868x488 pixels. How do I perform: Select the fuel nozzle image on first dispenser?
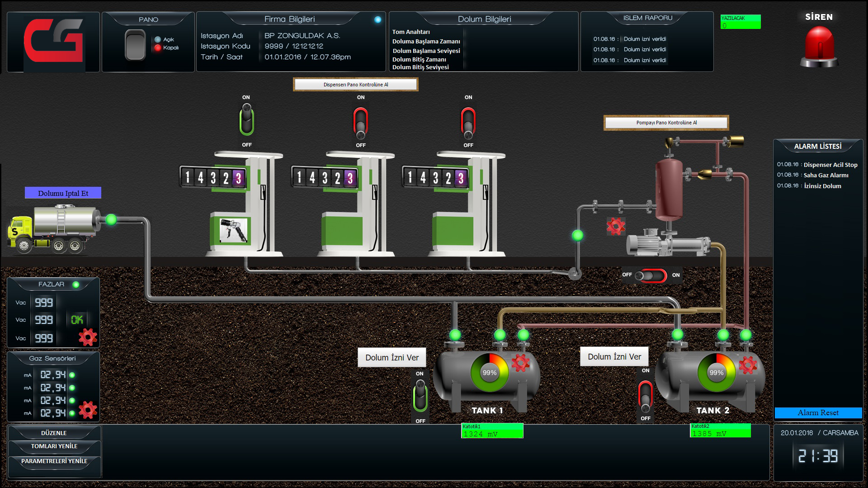click(234, 230)
